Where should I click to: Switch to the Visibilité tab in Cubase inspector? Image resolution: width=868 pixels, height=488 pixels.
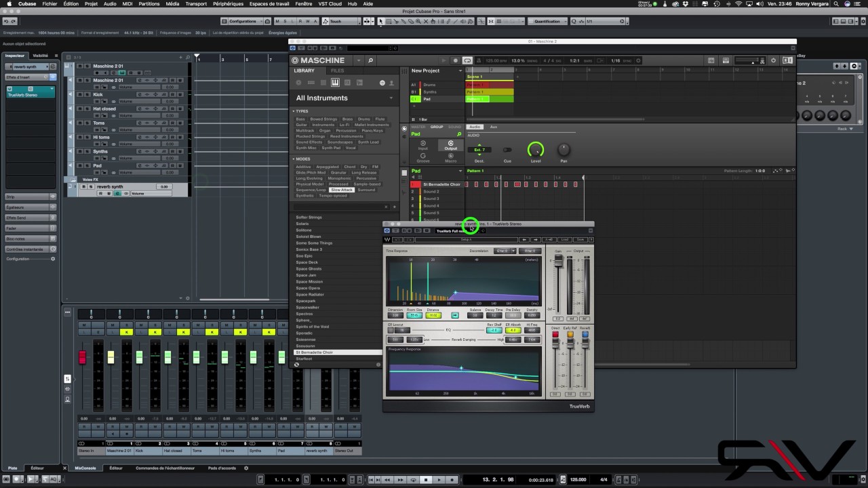click(x=41, y=56)
